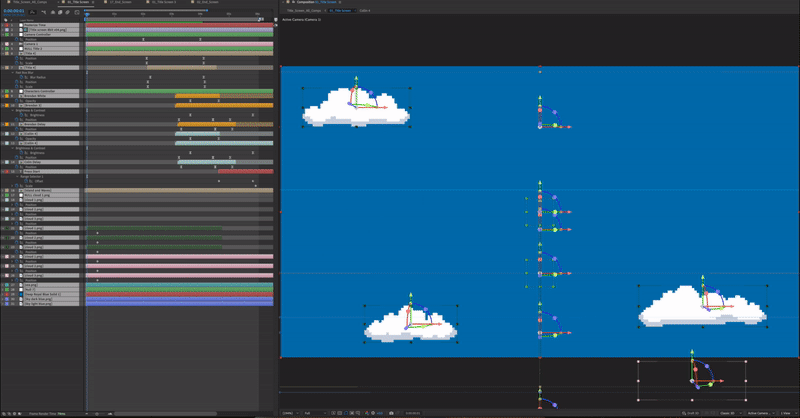Image resolution: width=800 pixels, height=418 pixels.
Task: Click the label column tag icon header
Action: click(6, 20)
